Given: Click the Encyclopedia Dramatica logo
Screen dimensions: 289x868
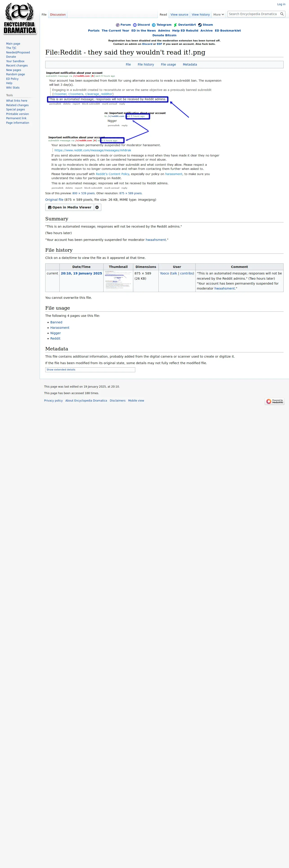Looking at the screenshot, I should coord(20,18).
